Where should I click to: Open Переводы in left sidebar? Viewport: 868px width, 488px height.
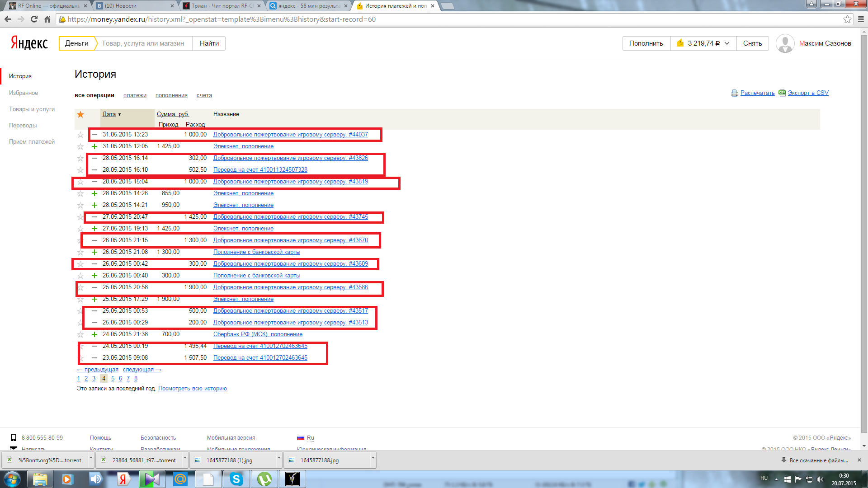[x=23, y=125]
